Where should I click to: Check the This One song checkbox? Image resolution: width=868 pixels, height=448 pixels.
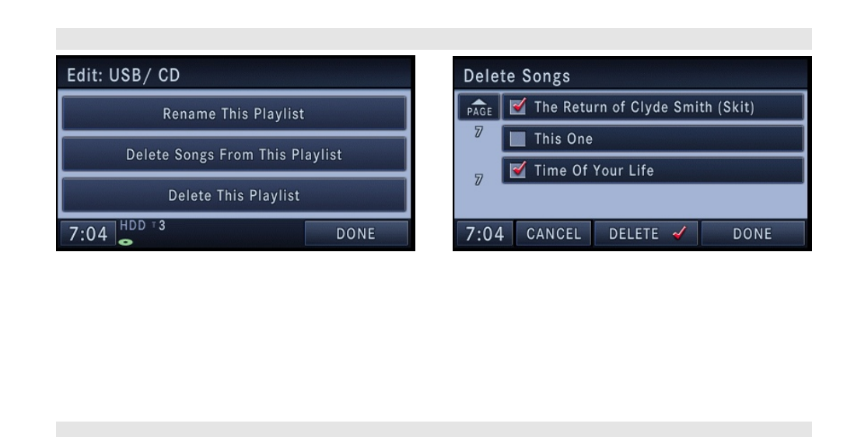517,138
